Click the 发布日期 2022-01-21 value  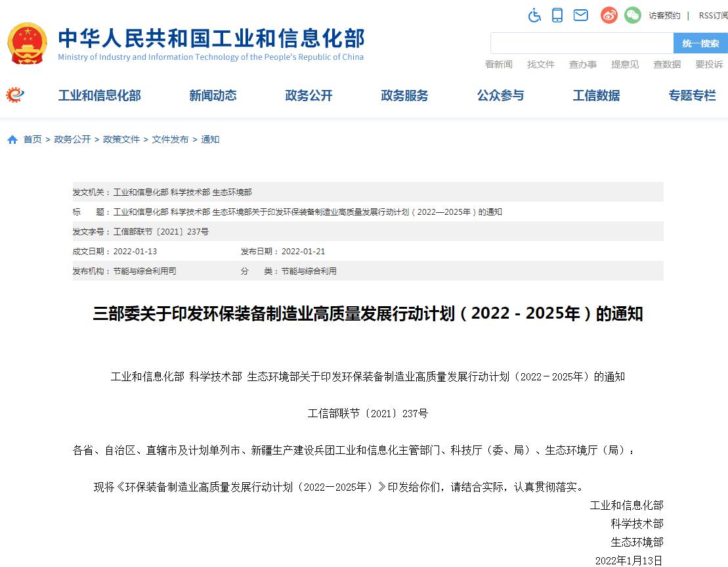pos(303,252)
